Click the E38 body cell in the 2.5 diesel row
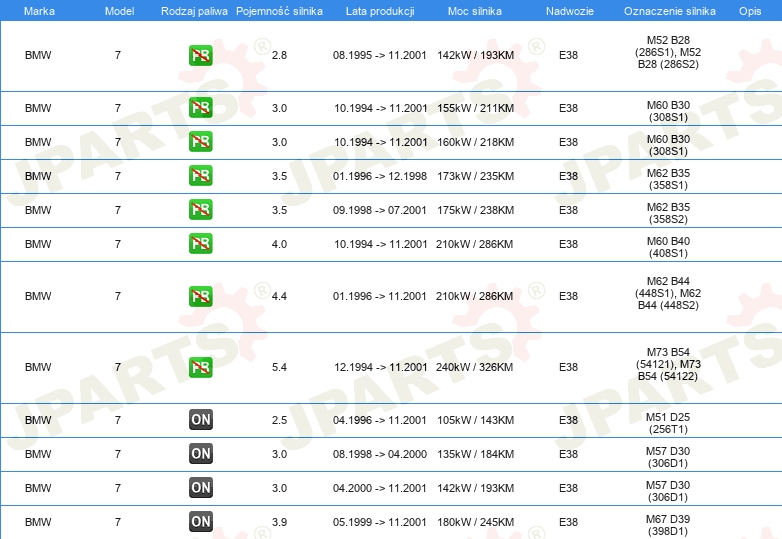 point(568,420)
